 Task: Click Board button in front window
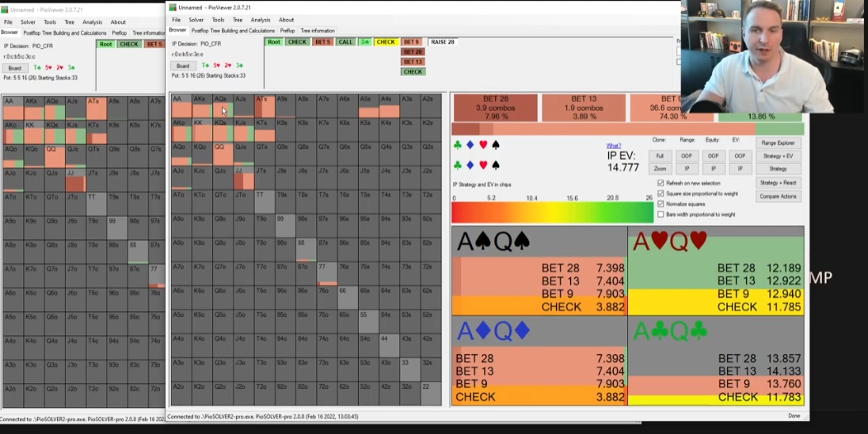183,66
